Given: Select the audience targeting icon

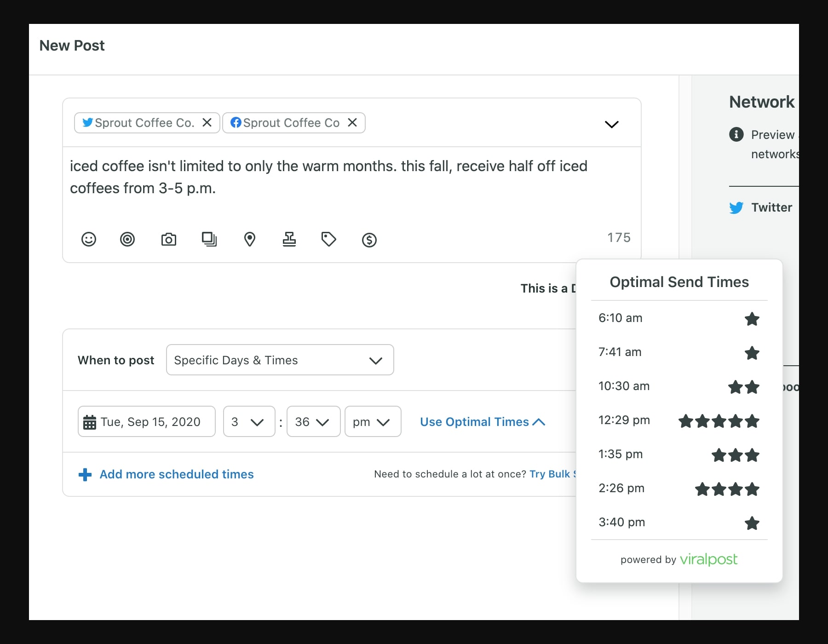Looking at the screenshot, I should point(128,239).
